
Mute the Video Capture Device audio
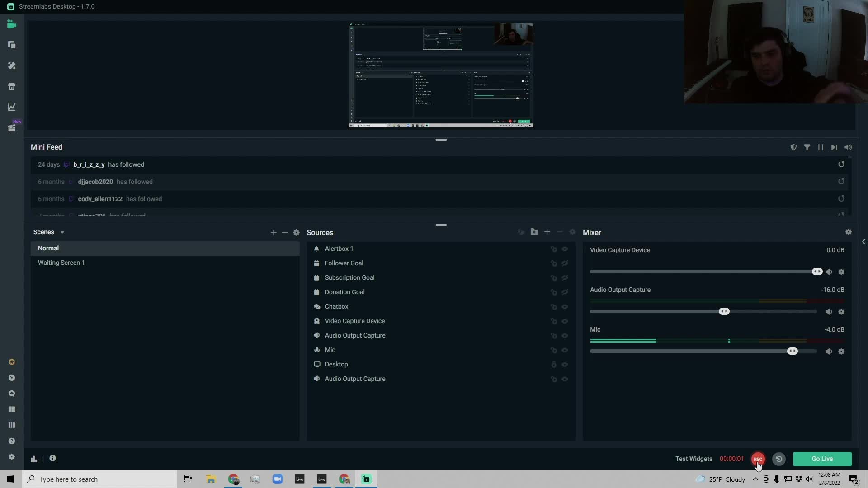coord(829,272)
